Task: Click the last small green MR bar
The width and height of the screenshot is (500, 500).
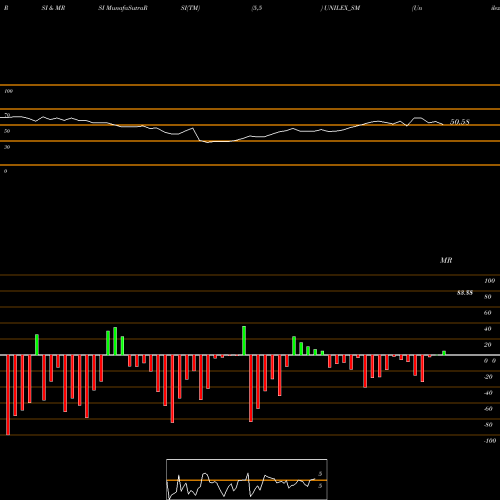Action: pos(444,353)
